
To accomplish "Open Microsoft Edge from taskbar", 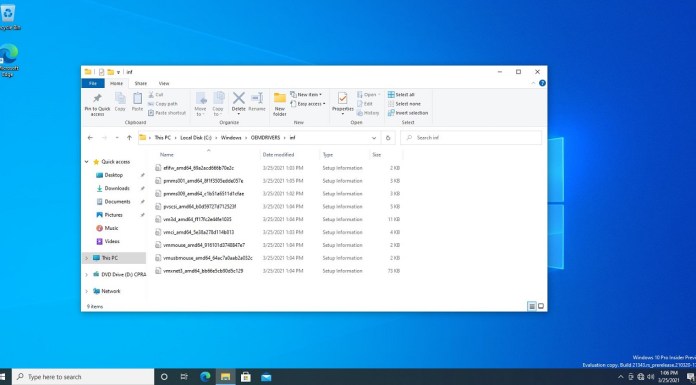I will (x=205, y=377).
